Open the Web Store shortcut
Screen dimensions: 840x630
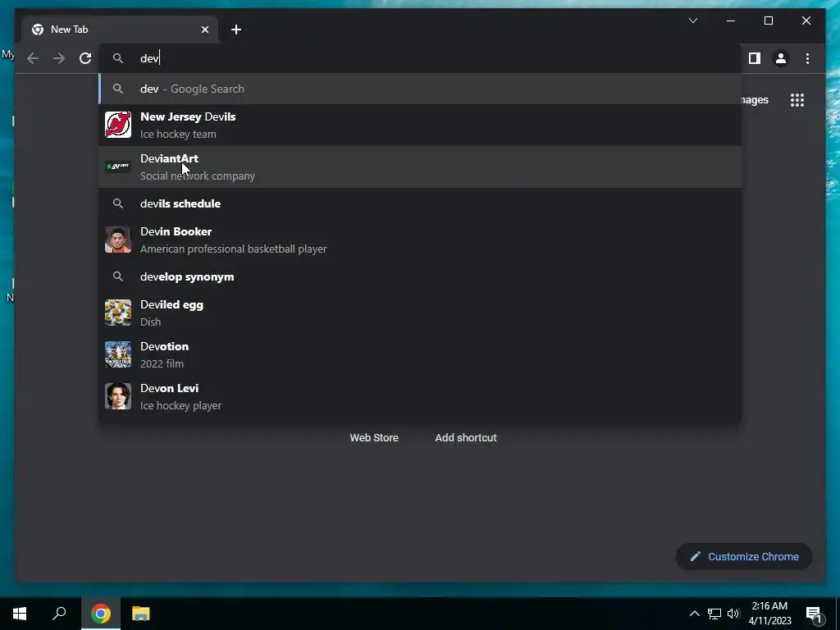pos(374,438)
